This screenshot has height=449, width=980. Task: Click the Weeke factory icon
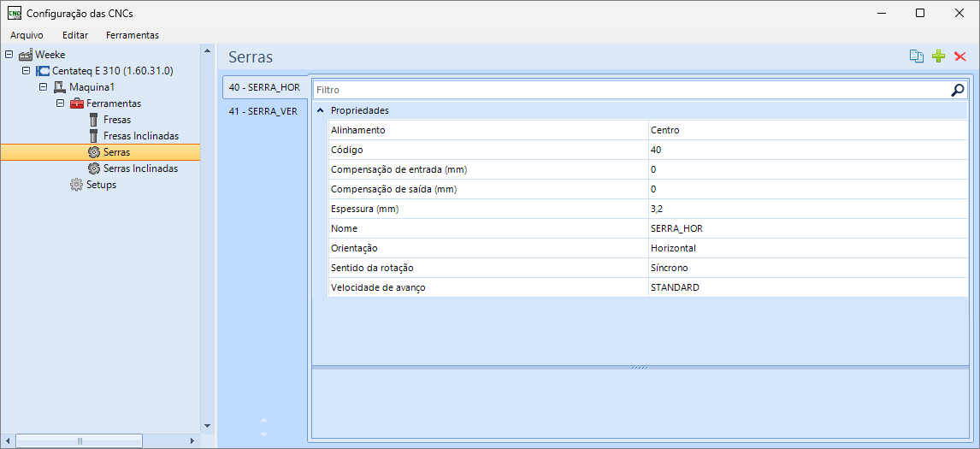point(27,55)
